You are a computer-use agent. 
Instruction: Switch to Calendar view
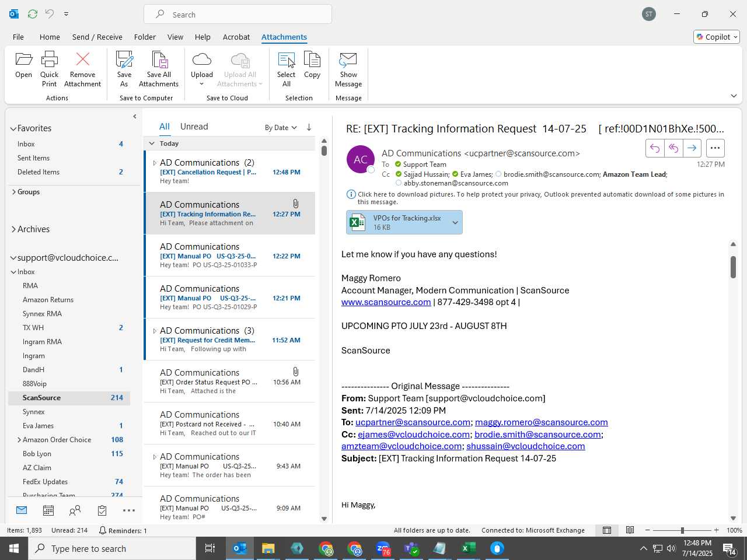point(48,510)
